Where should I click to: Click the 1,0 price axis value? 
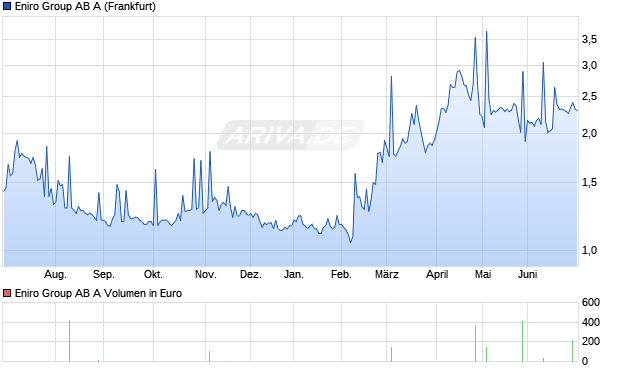(589, 250)
